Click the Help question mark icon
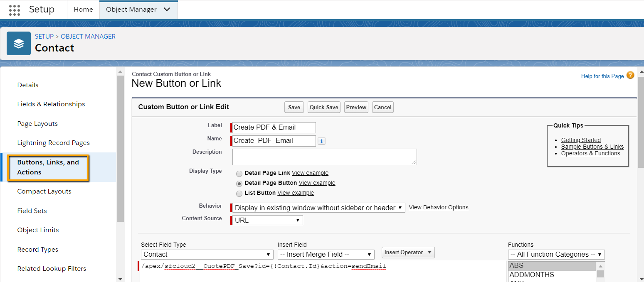 click(630, 75)
